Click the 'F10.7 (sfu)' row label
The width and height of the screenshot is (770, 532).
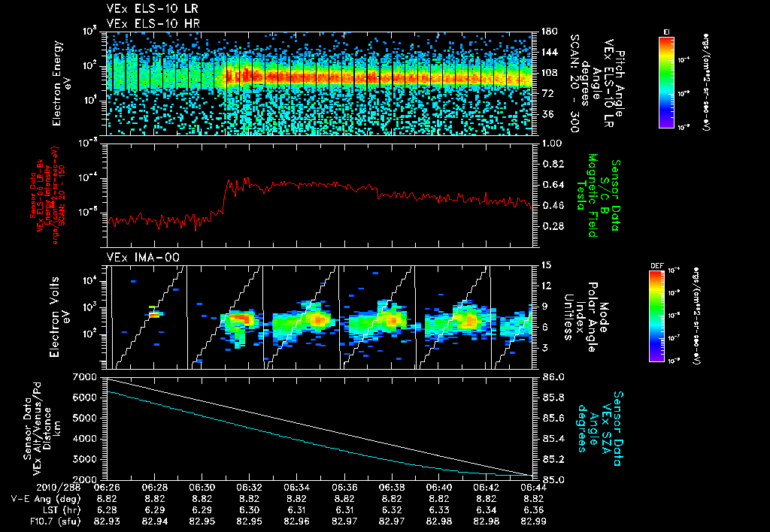click(x=55, y=521)
